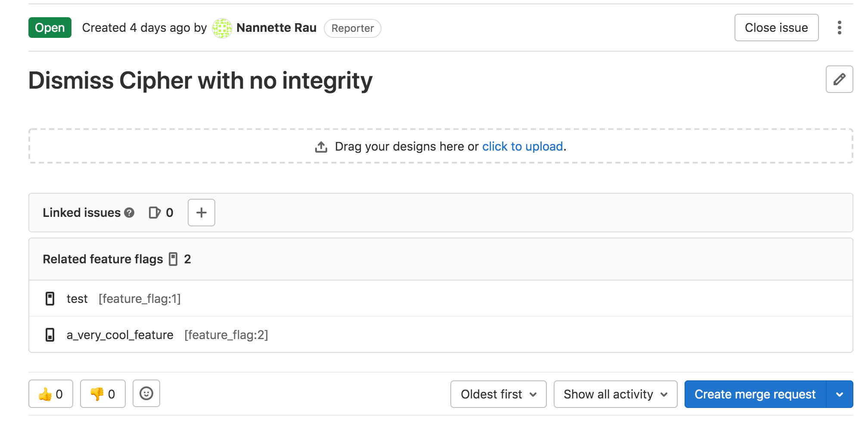Image resolution: width=868 pixels, height=426 pixels.
Task: Toggle the thumbs up reaction
Action: click(50, 393)
